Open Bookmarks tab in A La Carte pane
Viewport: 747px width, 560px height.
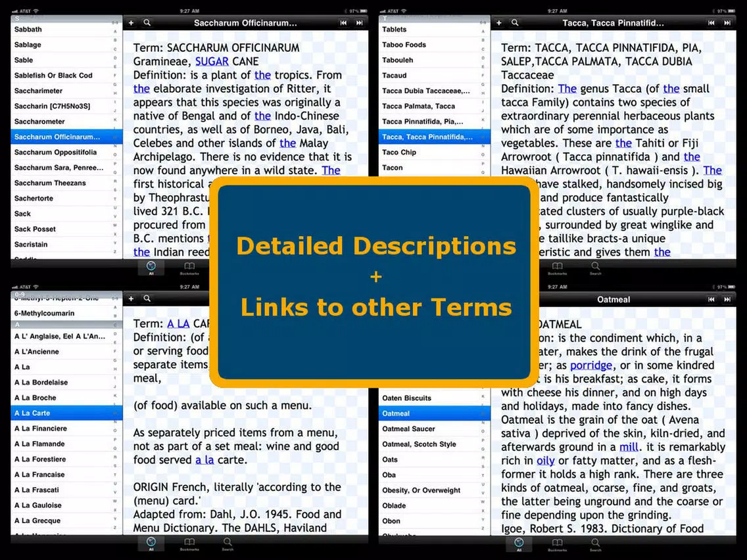pyautogui.click(x=189, y=544)
